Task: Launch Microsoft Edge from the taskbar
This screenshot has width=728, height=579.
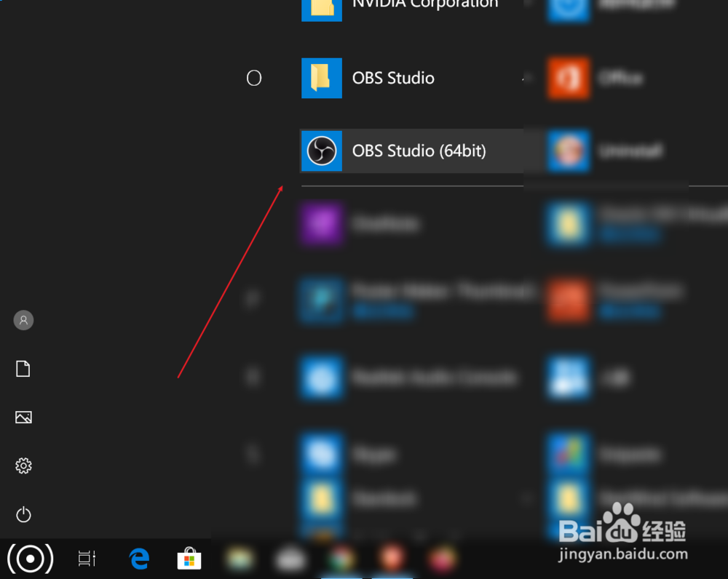Action: click(139, 558)
